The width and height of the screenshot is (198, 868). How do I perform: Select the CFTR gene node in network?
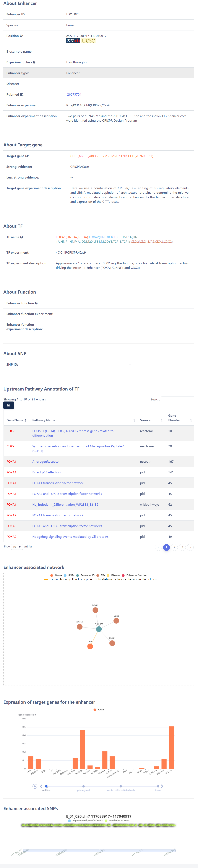[90, 646]
